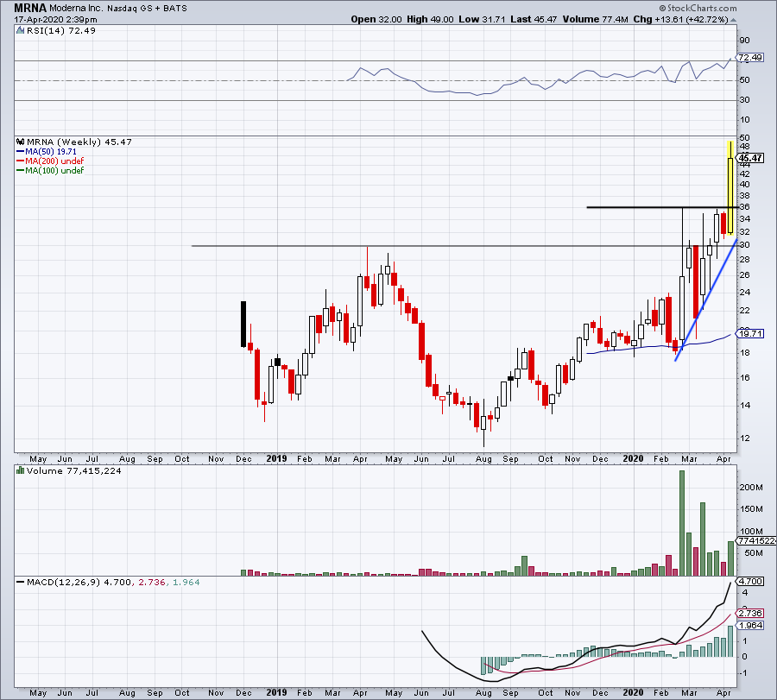Click the Open 32.00 value
The image size is (777, 700).
(x=376, y=19)
